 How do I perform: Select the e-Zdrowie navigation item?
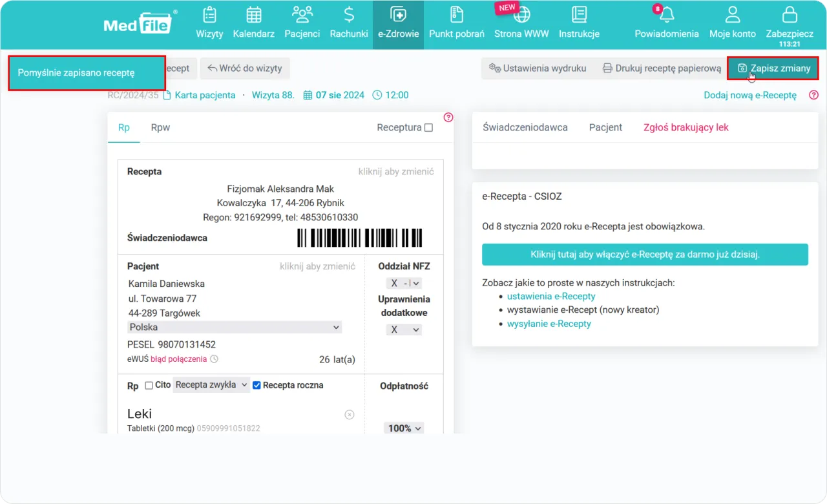click(398, 25)
